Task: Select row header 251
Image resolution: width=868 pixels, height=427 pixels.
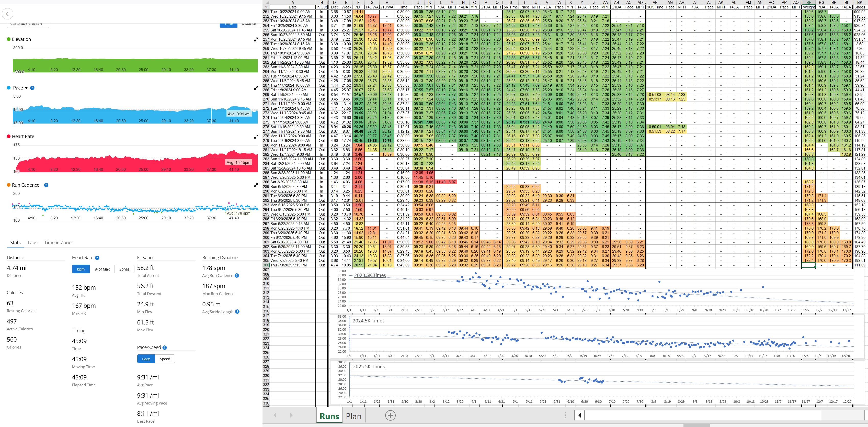Action: [266, 12]
